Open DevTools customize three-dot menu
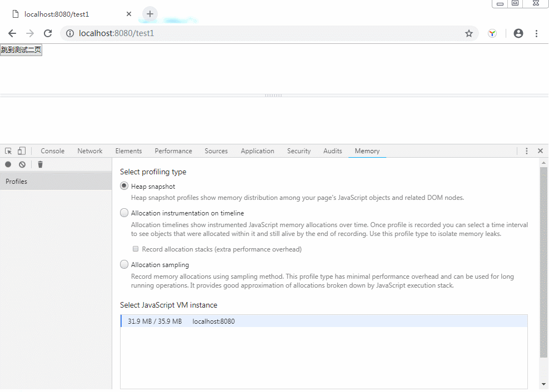The image size is (549, 392). (527, 151)
